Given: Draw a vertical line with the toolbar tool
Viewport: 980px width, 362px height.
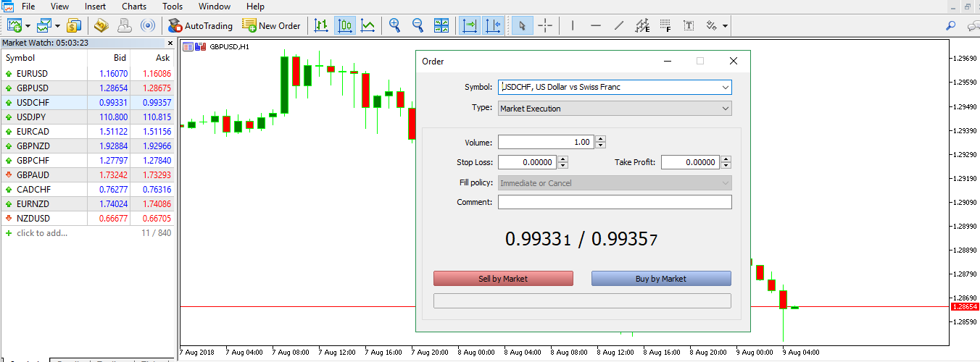Looking at the screenshot, I should click(573, 25).
